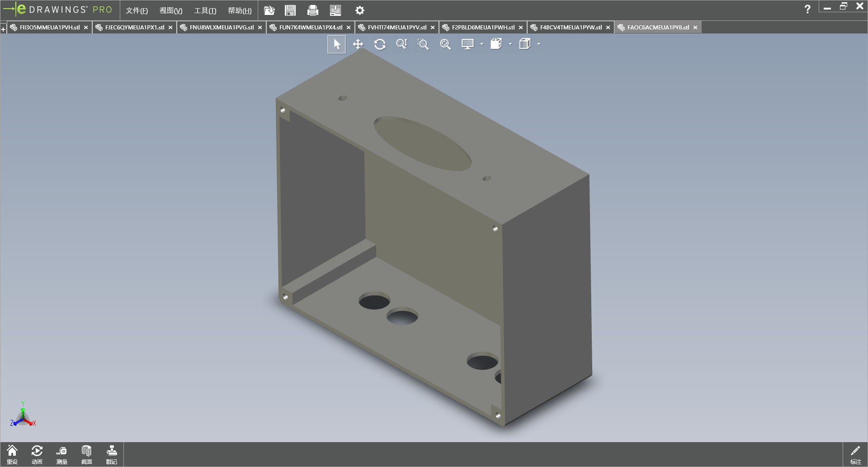Click the Stamp (戳记) tool
The width and height of the screenshot is (868, 467).
[x=111, y=454]
